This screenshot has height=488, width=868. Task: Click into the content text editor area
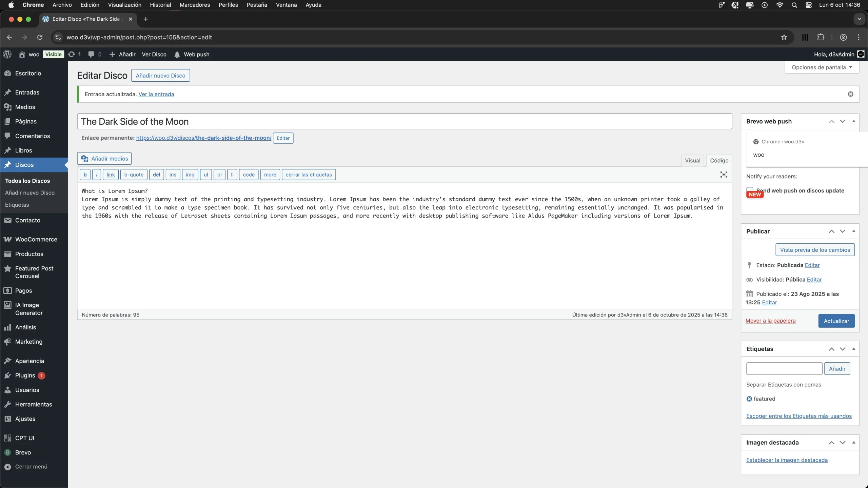pos(405,246)
